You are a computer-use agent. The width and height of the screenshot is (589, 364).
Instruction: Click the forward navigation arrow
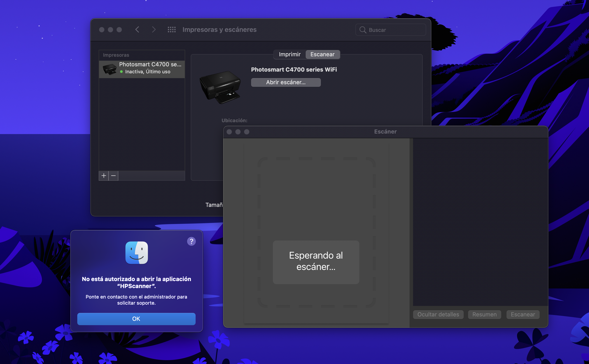click(x=154, y=30)
